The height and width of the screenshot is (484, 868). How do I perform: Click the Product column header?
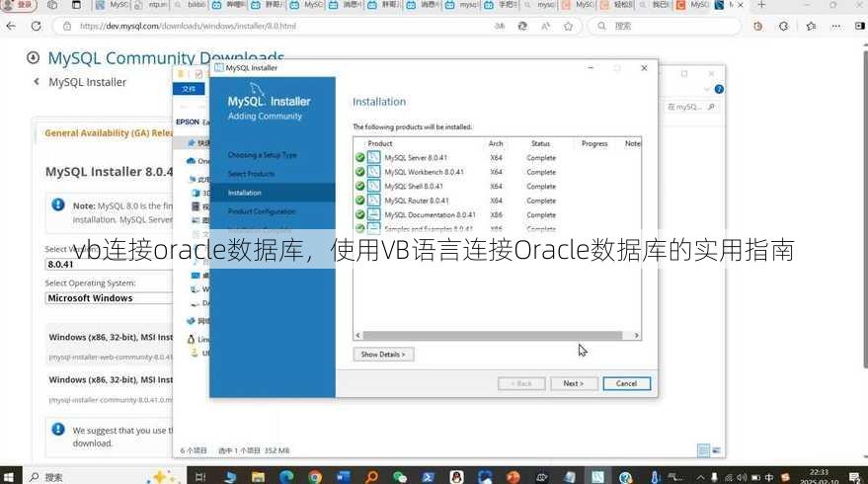380,143
